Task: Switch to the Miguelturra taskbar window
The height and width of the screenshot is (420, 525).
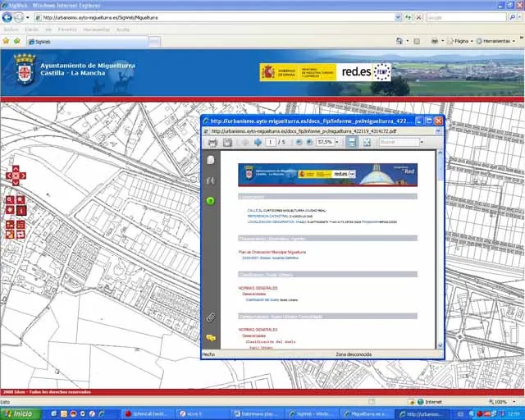Action: click(x=367, y=414)
